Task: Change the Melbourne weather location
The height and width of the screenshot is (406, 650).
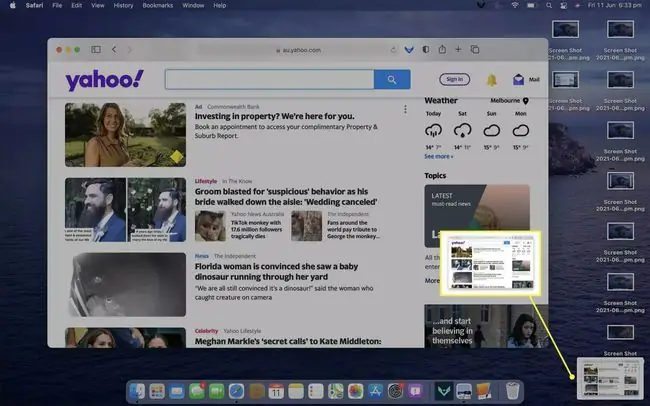Action: tap(509, 100)
